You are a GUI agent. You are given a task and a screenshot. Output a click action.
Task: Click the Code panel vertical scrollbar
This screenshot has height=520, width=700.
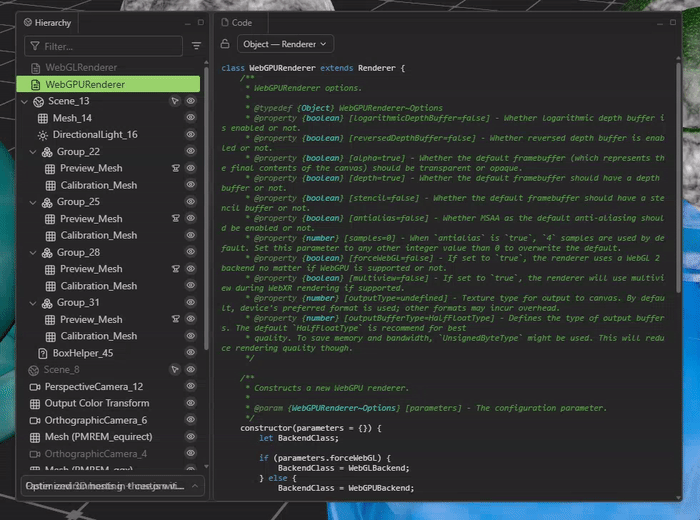pyautogui.click(x=679, y=176)
